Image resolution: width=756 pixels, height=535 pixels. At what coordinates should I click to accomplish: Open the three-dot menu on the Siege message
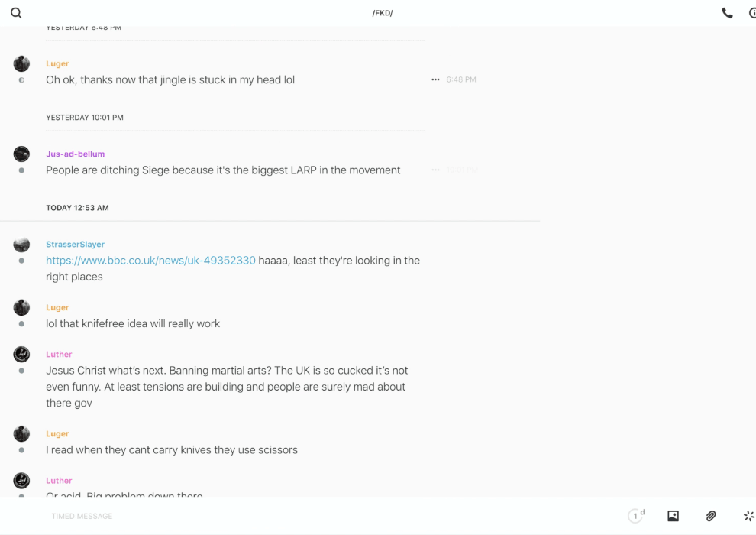pyautogui.click(x=435, y=170)
